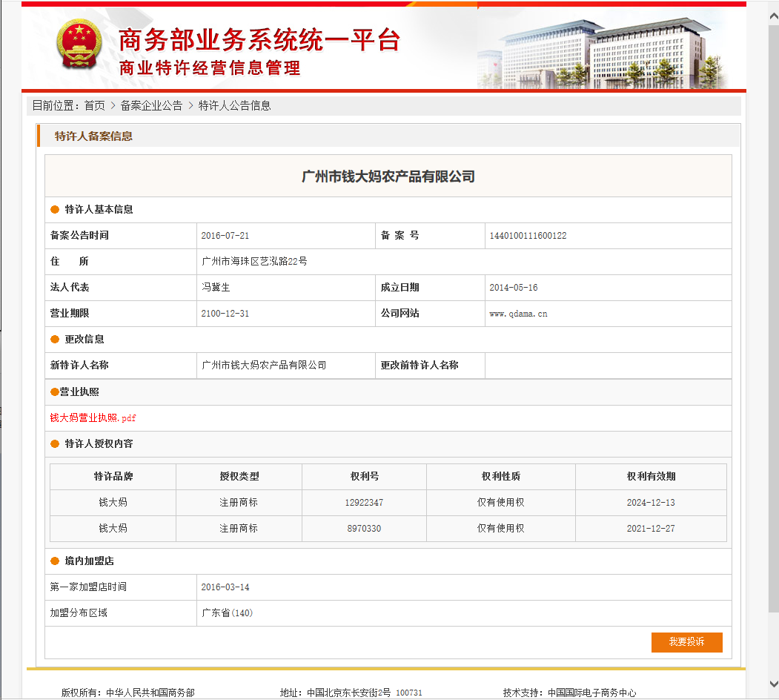Click the 特许人备案信息 section heading
This screenshot has width=779, height=700.
tap(93, 136)
